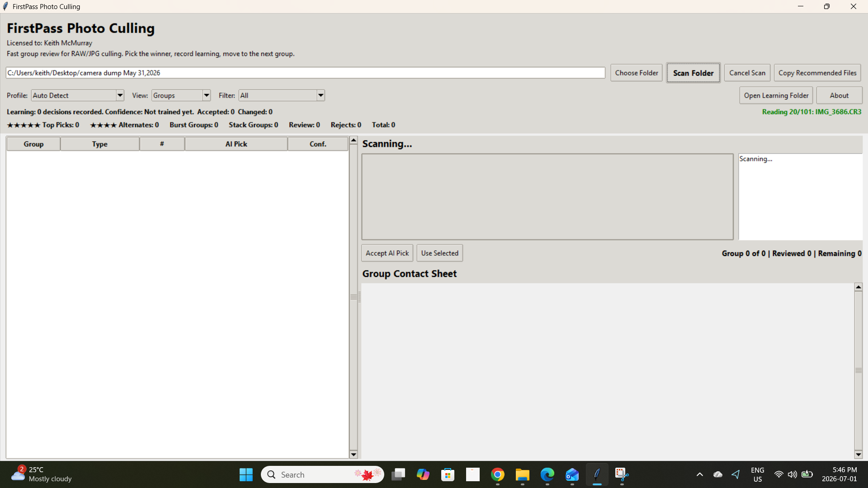This screenshot has width=868, height=488.
Task: Open Wi-Fi network tray icon
Action: tap(778, 474)
